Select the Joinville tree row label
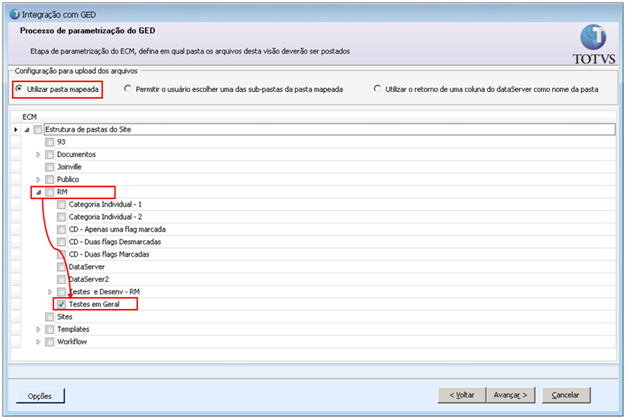Image resolution: width=626 pixels, height=419 pixels. [69, 167]
